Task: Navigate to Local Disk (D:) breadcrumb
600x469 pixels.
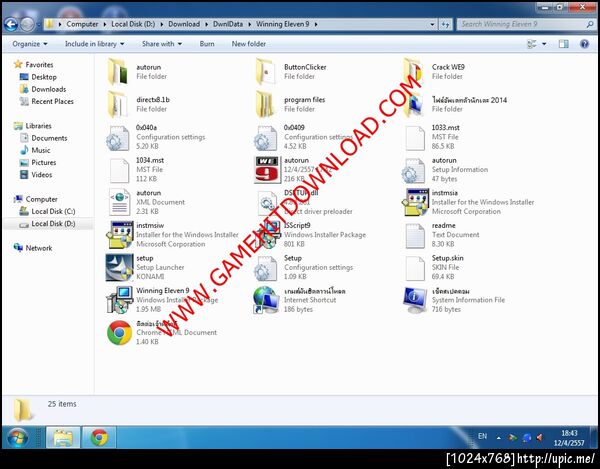Action: pyautogui.click(x=133, y=24)
